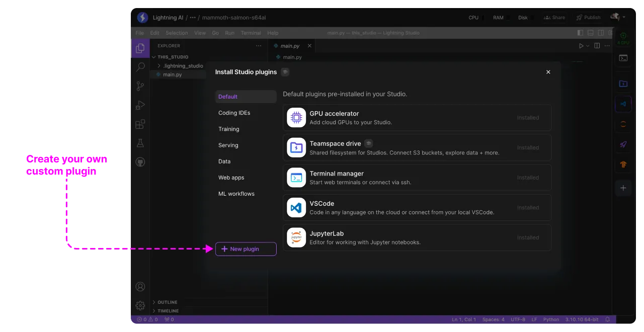Click mammoth-salmon-s64al studio name
The image size is (644, 332).
[x=234, y=18]
